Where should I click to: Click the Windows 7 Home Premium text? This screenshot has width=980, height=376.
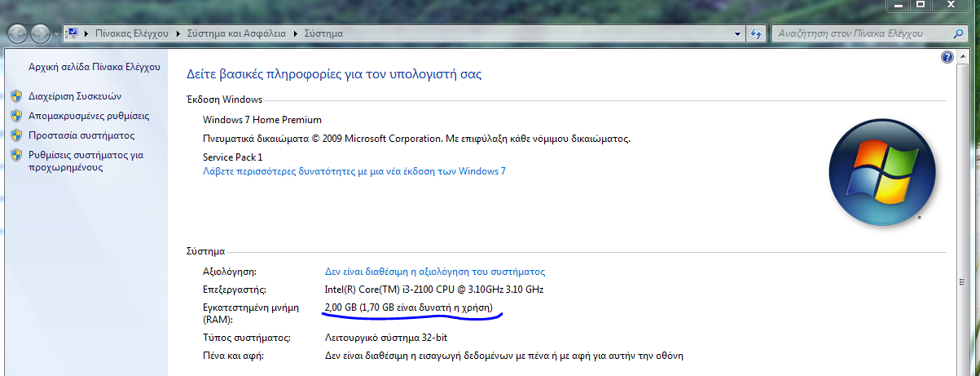(262, 121)
